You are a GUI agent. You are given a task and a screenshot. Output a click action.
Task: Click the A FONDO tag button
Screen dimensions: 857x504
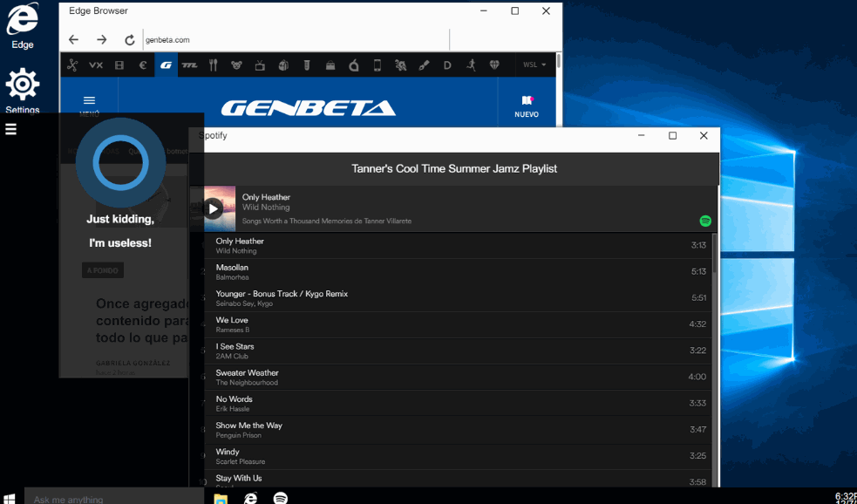point(103,270)
